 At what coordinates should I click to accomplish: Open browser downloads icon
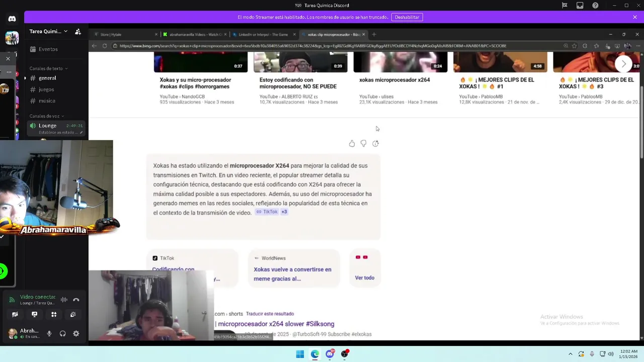tap(608, 46)
